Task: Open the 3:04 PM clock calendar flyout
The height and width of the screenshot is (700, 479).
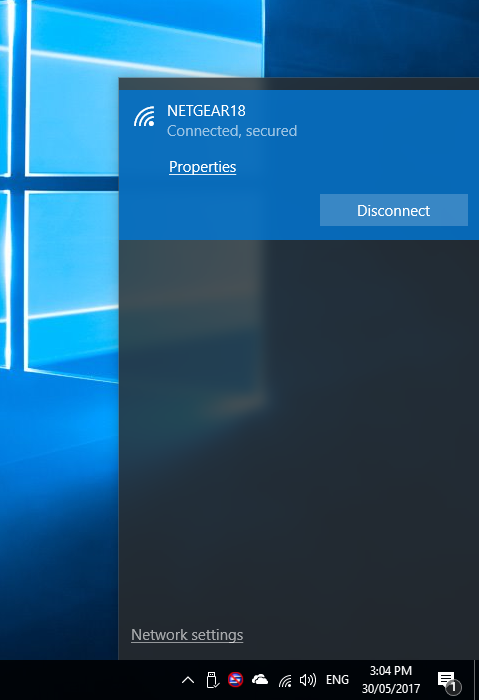Action: point(391,671)
